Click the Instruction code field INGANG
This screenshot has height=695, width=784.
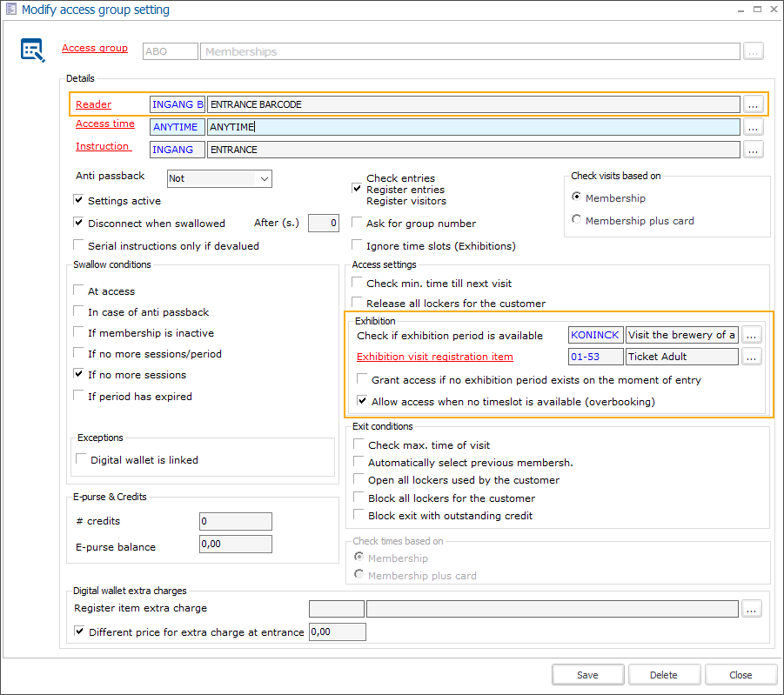(178, 150)
